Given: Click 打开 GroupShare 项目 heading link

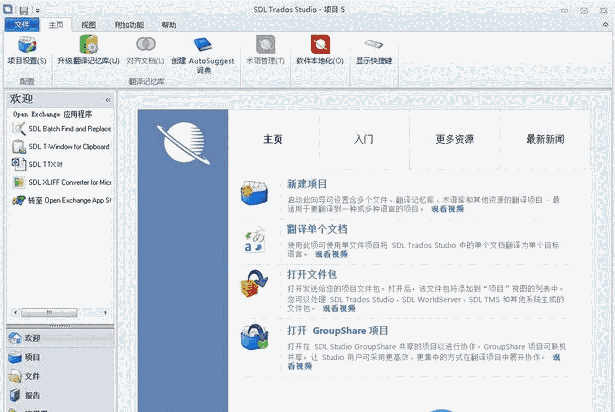Looking at the screenshot, I should [x=338, y=331].
